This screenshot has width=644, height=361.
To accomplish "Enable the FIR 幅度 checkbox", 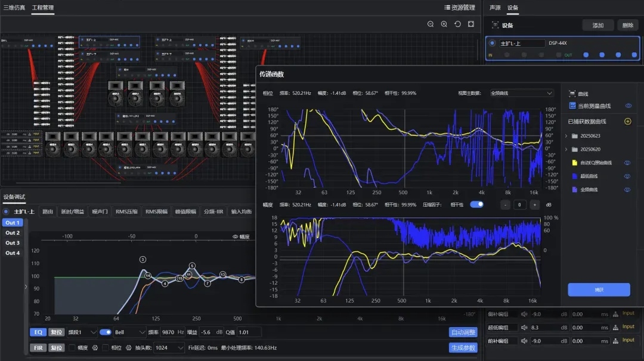I will [x=72, y=347].
